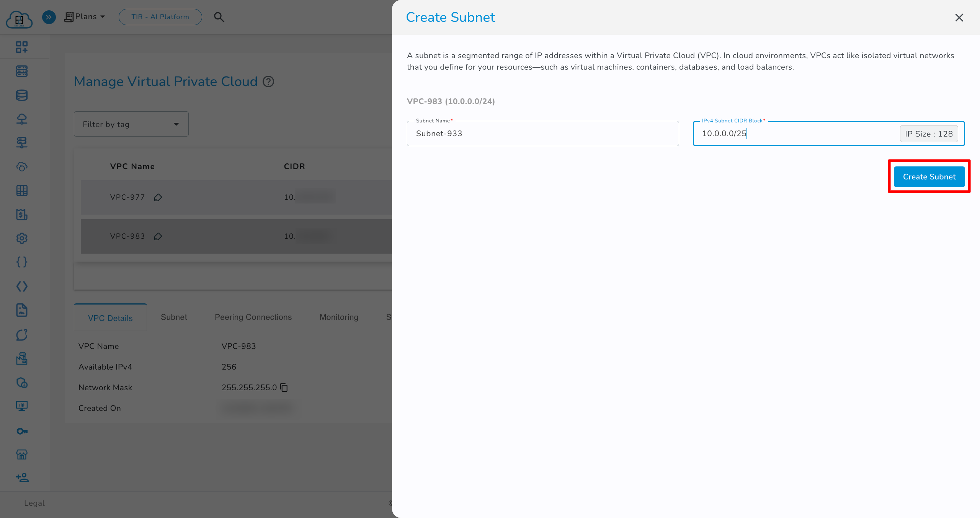Viewport: 980px width, 518px height.
Task: Click the Create Subnet button
Action: (x=929, y=176)
